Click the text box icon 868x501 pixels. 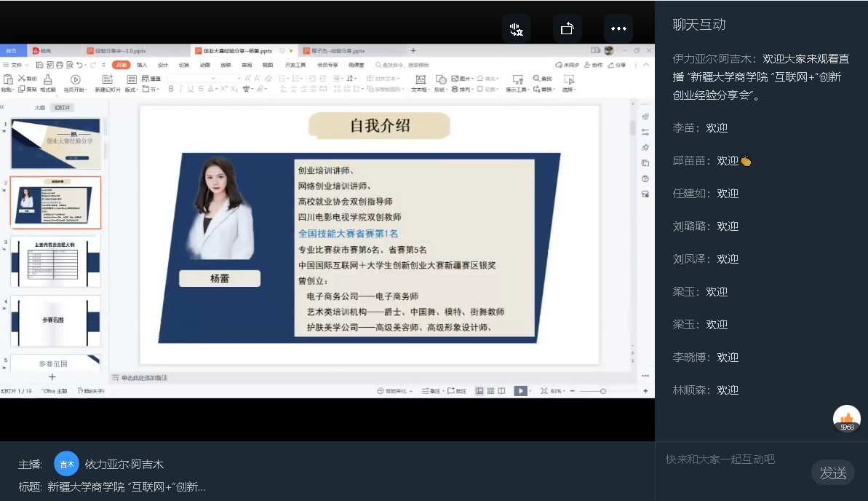click(x=420, y=80)
